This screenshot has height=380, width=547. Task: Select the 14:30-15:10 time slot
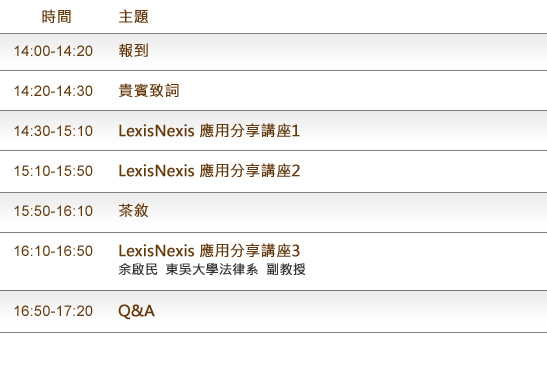pyautogui.click(x=53, y=131)
